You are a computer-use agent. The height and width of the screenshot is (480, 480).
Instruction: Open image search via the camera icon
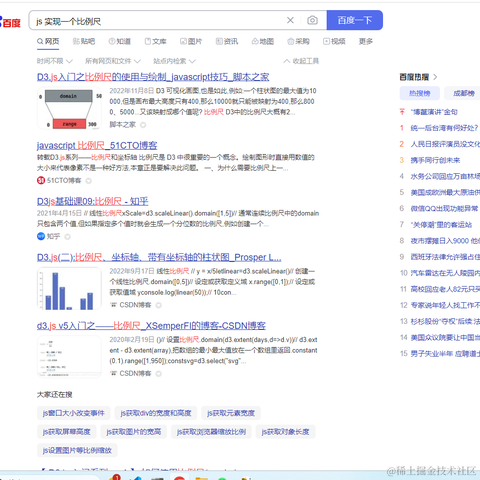click(312, 20)
